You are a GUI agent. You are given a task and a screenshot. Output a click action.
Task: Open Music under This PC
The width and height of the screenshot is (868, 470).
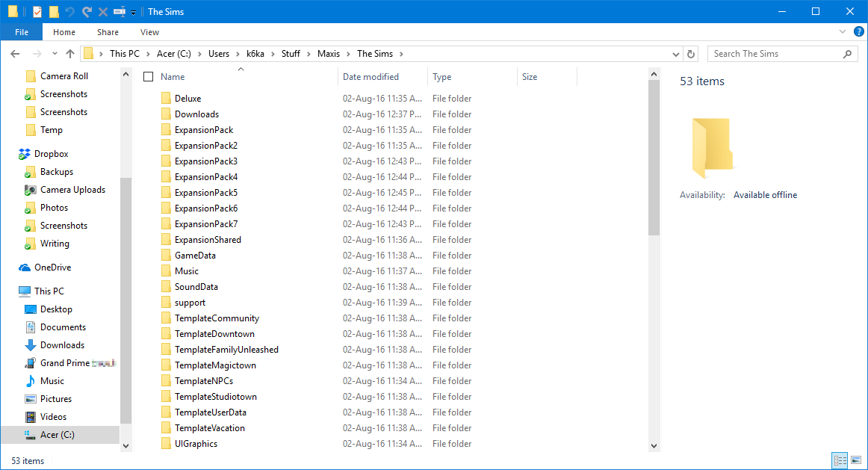click(x=52, y=381)
